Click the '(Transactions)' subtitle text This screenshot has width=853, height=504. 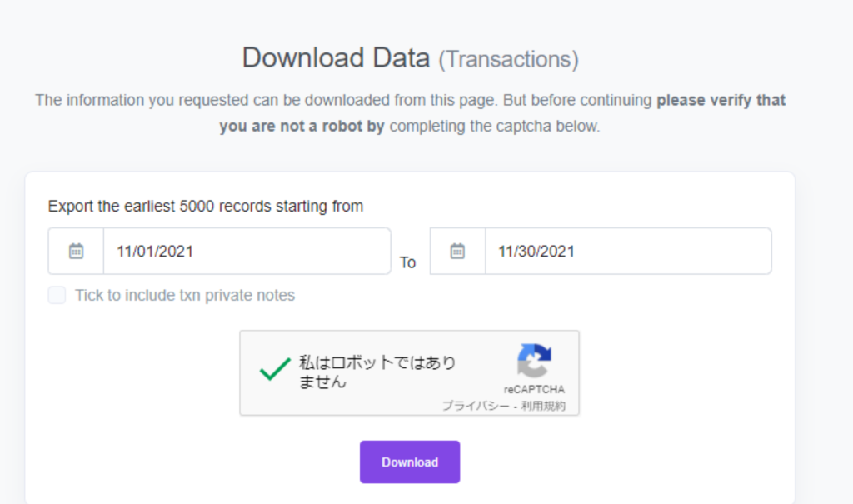509,59
